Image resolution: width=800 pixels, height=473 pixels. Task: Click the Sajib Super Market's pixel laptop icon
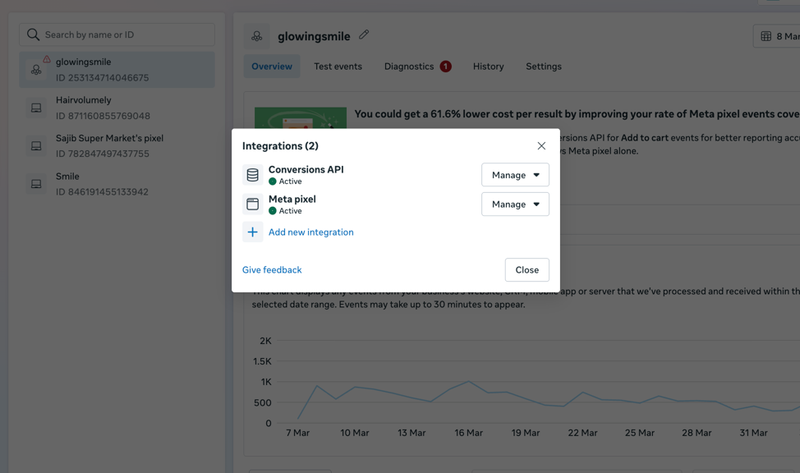pos(36,146)
